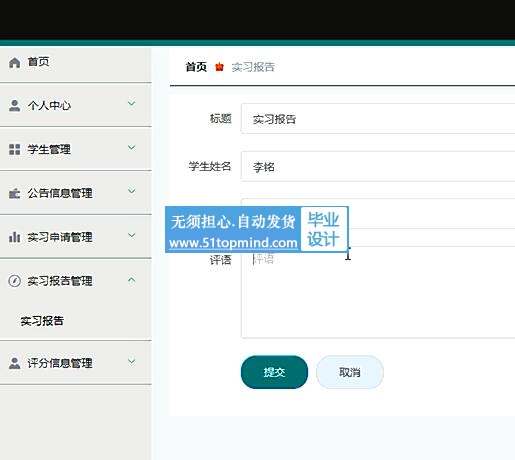The height and width of the screenshot is (460, 515).
Task: Click the user icon beside 评分信息管理
Action: 14,363
